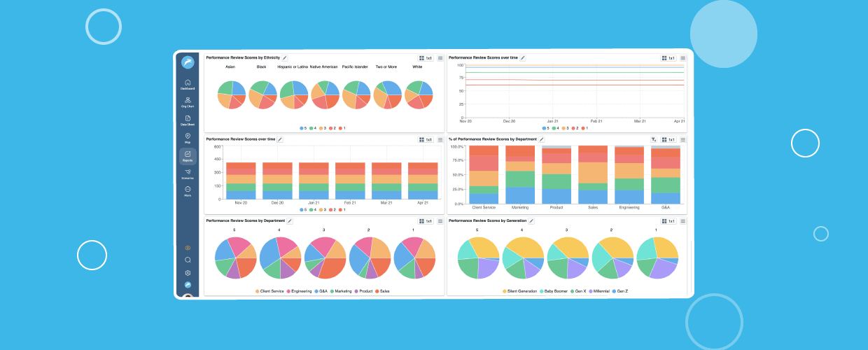The image size is (868, 350).
Task: Expand hamburger menu on line chart panel
Action: pyautogui.click(x=682, y=58)
